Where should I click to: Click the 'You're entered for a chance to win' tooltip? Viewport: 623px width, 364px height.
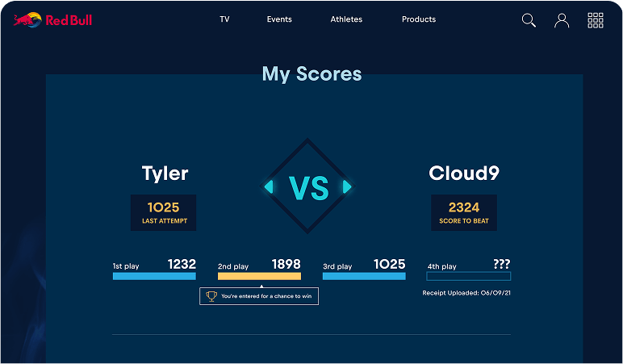coord(259,296)
